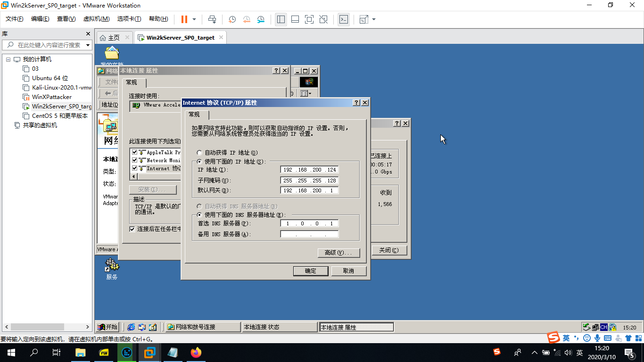Image resolution: width=644 pixels, height=362 pixels.
Task: Click the 子网掩码 input field
Action: pyautogui.click(x=309, y=181)
